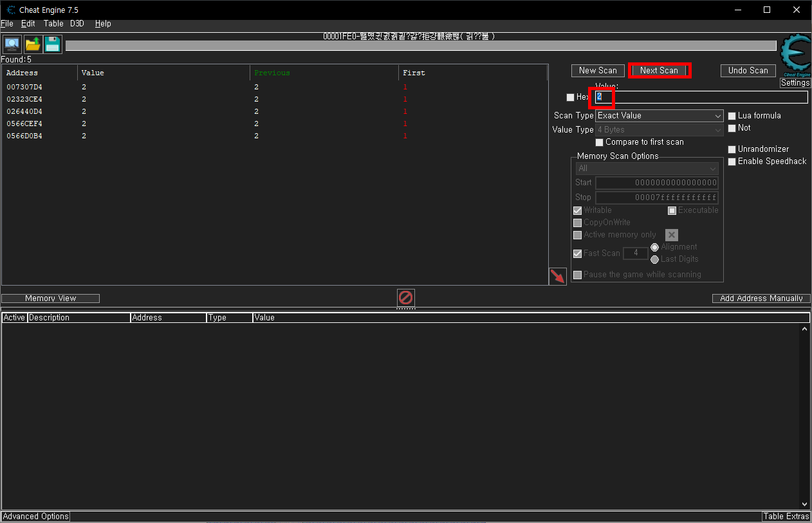Click the Stop address field
The width and height of the screenshot is (812, 523).
tap(657, 197)
